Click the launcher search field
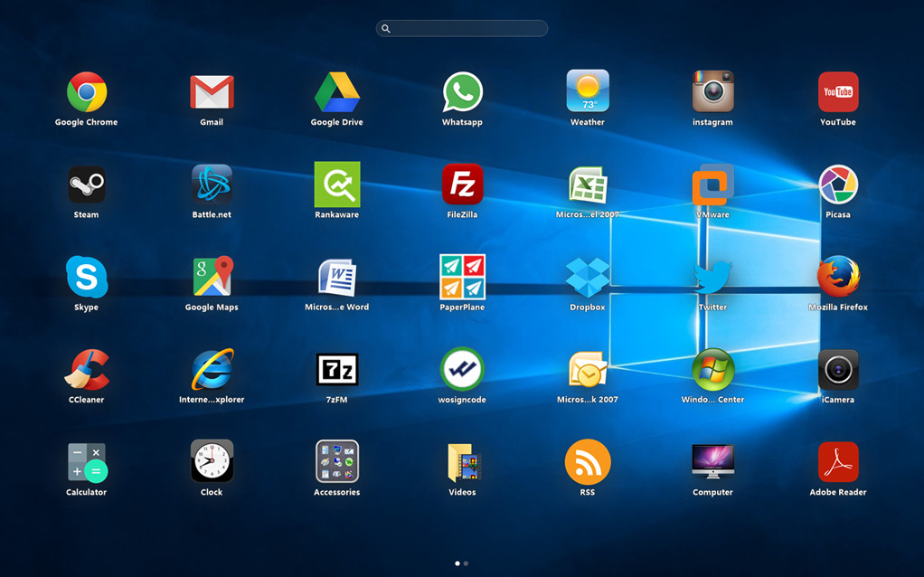 click(462, 28)
